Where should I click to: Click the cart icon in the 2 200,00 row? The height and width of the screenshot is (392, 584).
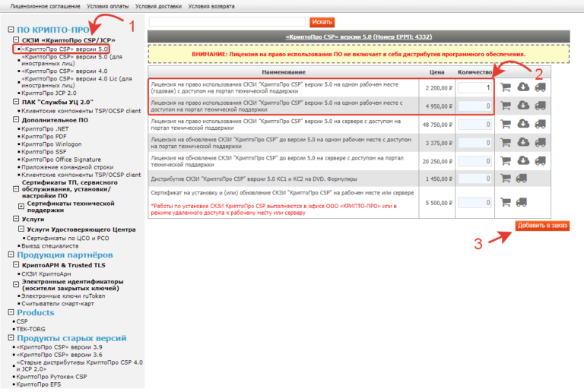pos(506,87)
